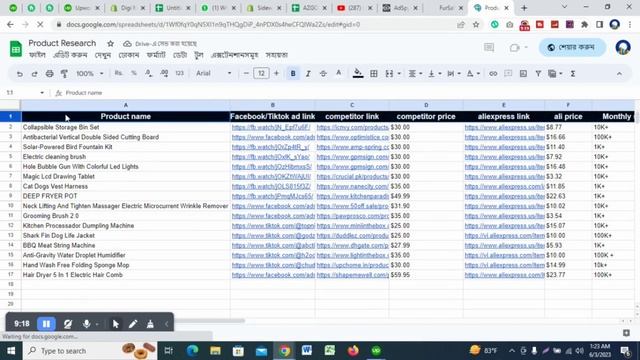Open text wrapping dropdown
The image size is (640, 360).
pyautogui.click(x=453, y=73)
